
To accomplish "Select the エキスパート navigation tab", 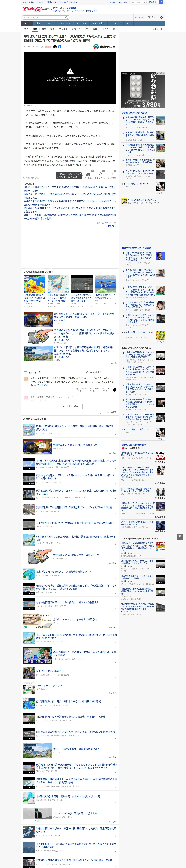I will click(x=64, y=24).
